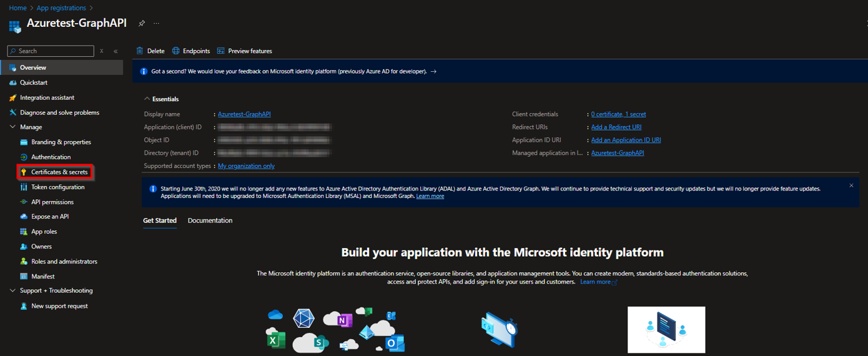The width and height of the screenshot is (868, 356).
Task: Open Endpoints from the globe icon
Action: (176, 51)
